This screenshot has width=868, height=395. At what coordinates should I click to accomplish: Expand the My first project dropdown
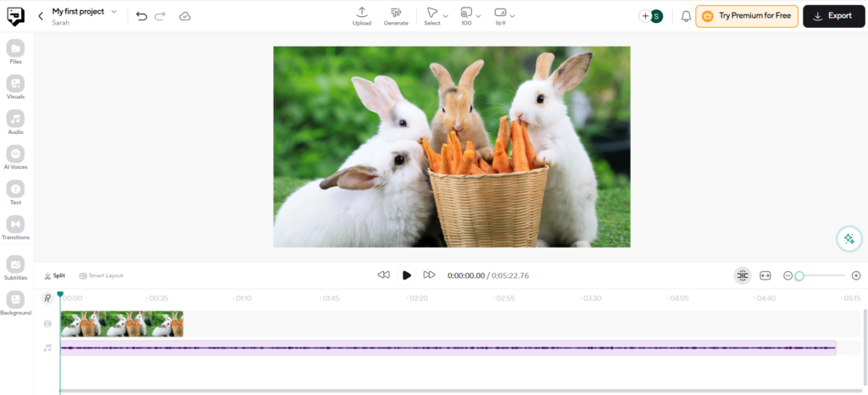(x=114, y=11)
